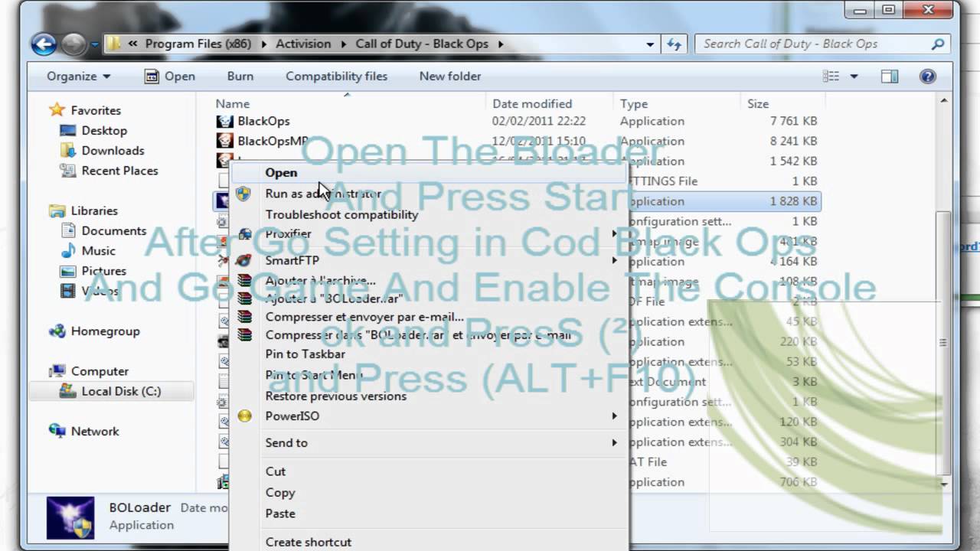Open dropdown arrow after Activision breadcrumb
The image size is (980, 551).
coord(343,44)
